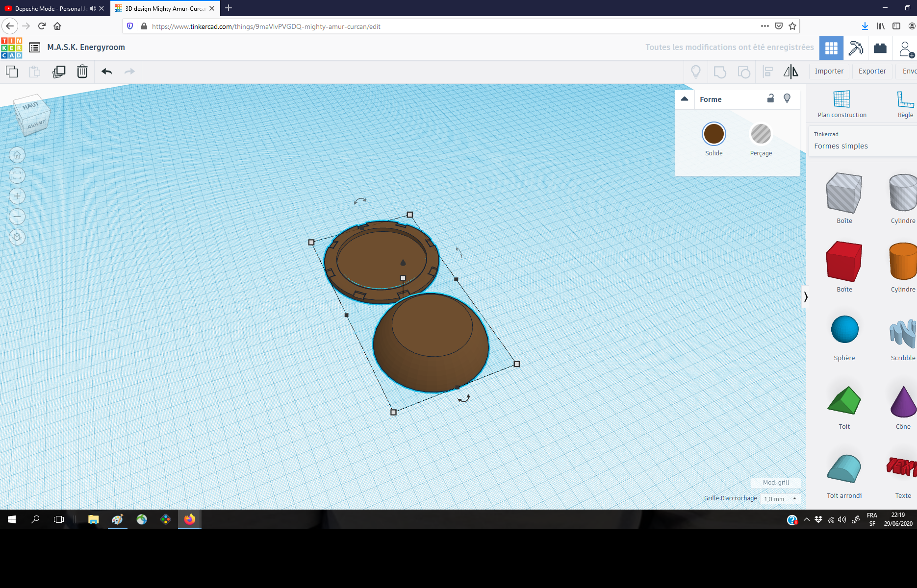The width and height of the screenshot is (917, 588).
Task: Click the Show all lightbulb in toolbar
Action: pyautogui.click(x=696, y=72)
